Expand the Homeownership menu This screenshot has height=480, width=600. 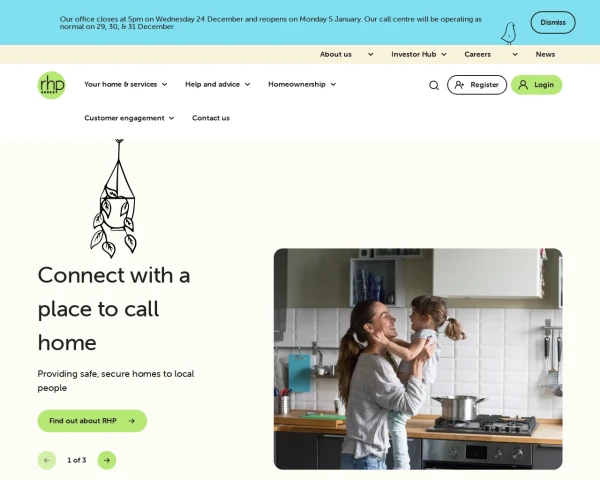[x=302, y=84]
